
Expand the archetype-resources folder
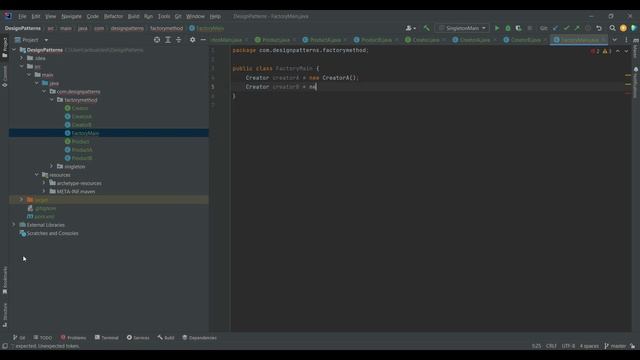pyautogui.click(x=44, y=183)
